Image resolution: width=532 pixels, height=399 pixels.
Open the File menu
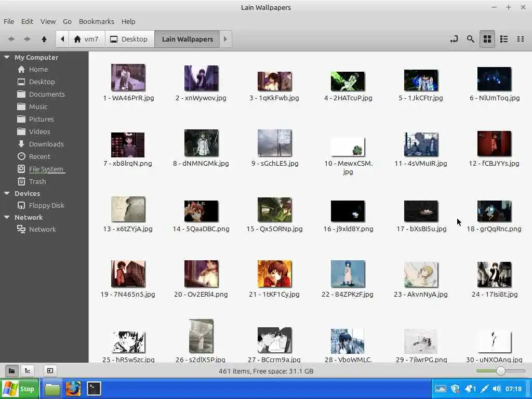click(x=9, y=21)
